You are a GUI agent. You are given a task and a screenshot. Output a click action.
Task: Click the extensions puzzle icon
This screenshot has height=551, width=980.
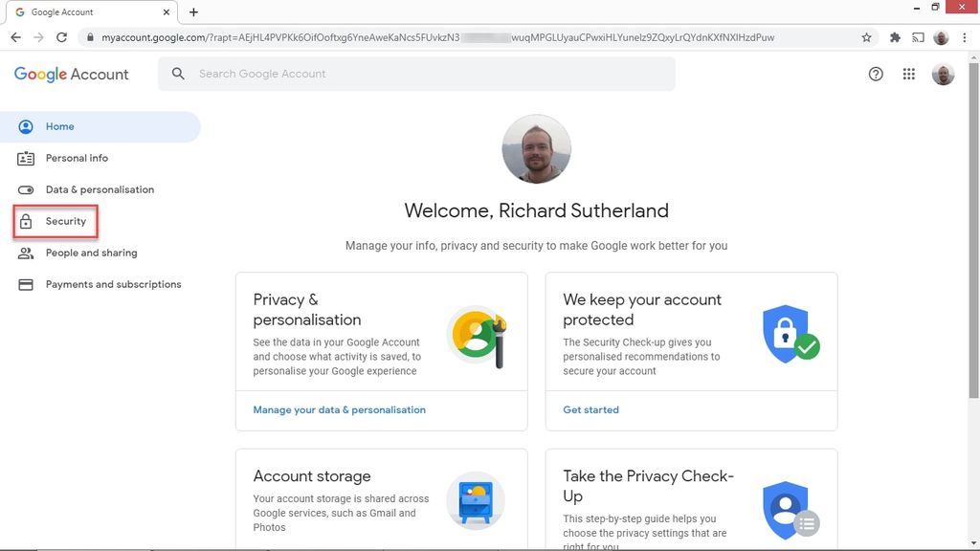click(x=893, y=36)
